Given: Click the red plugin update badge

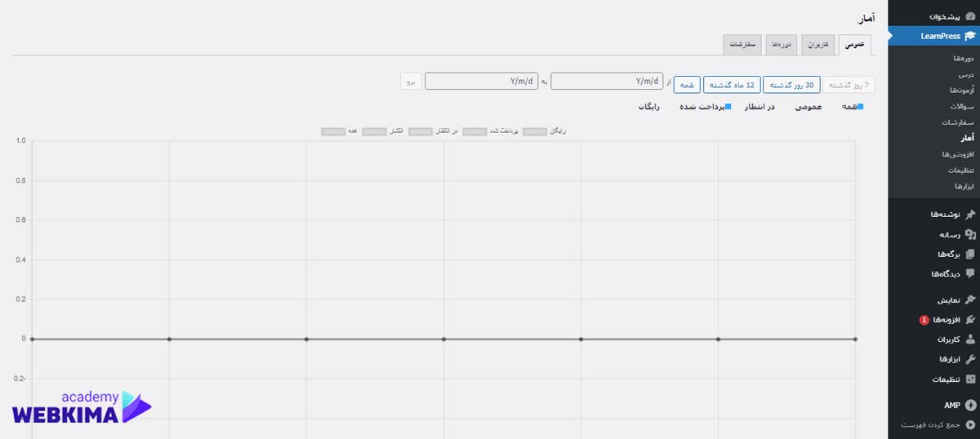Looking at the screenshot, I should [924, 320].
